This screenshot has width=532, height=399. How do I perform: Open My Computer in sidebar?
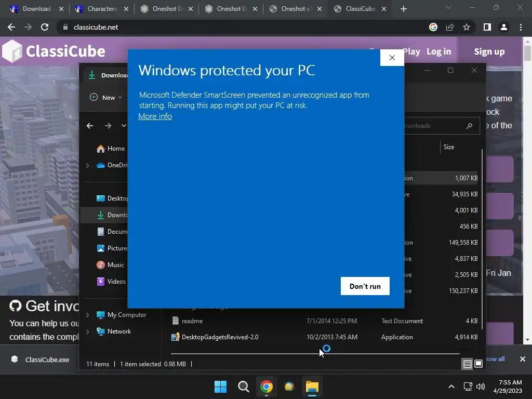coord(121,315)
